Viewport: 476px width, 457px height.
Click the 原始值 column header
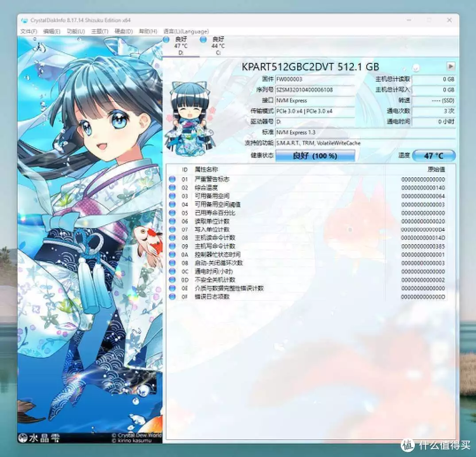[436, 170]
